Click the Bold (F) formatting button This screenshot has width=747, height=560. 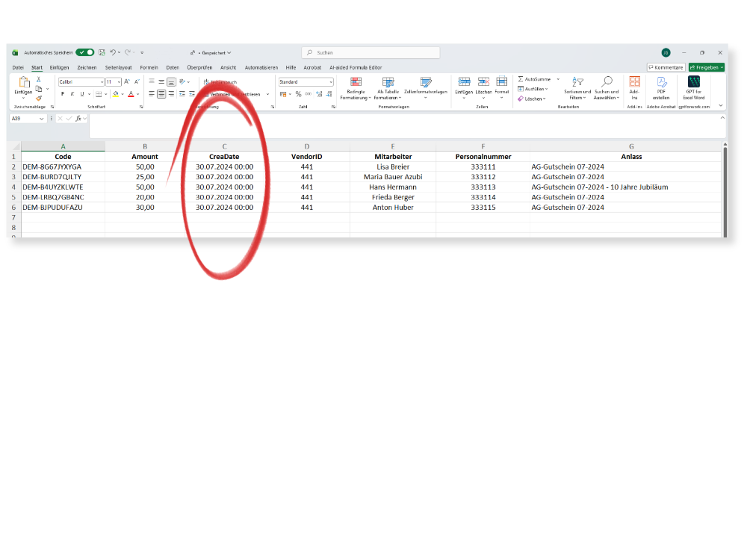[63, 94]
